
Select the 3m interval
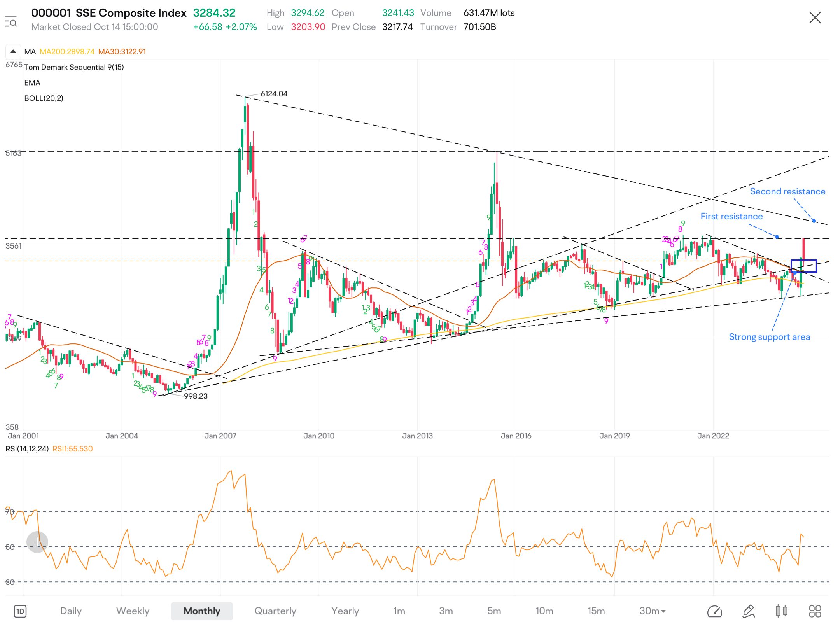[446, 611]
